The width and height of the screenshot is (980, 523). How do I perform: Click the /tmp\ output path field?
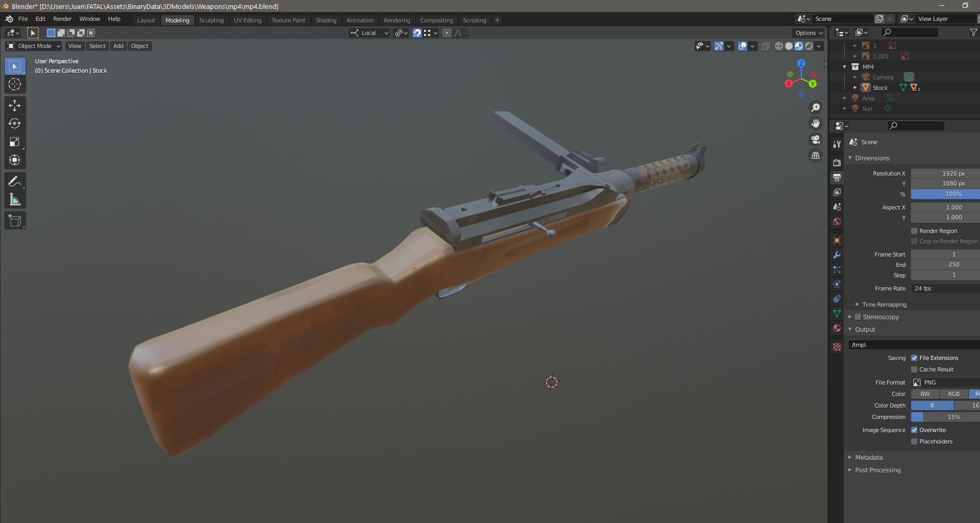tap(914, 345)
